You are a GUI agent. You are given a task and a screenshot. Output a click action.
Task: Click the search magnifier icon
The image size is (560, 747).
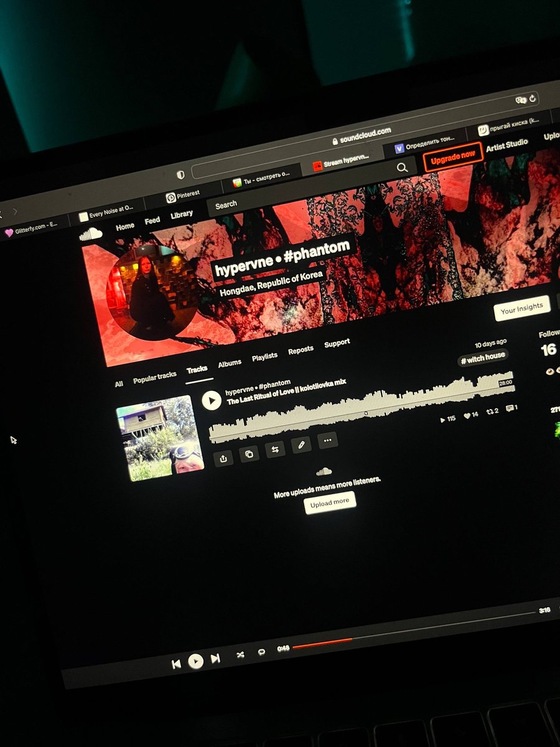403,167
